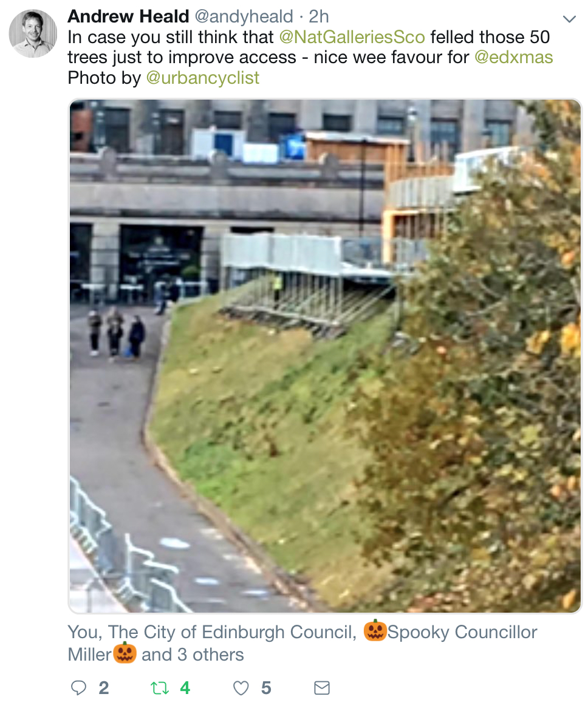The image size is (588, 708).
Task: Expand the tweet options chevron
Action: point(569,19)
